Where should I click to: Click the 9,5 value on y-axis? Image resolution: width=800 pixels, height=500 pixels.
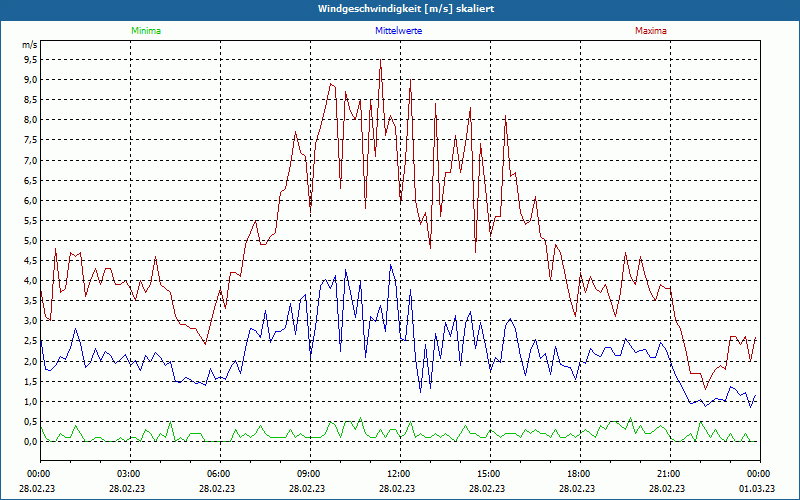click(x=30, y=59)
